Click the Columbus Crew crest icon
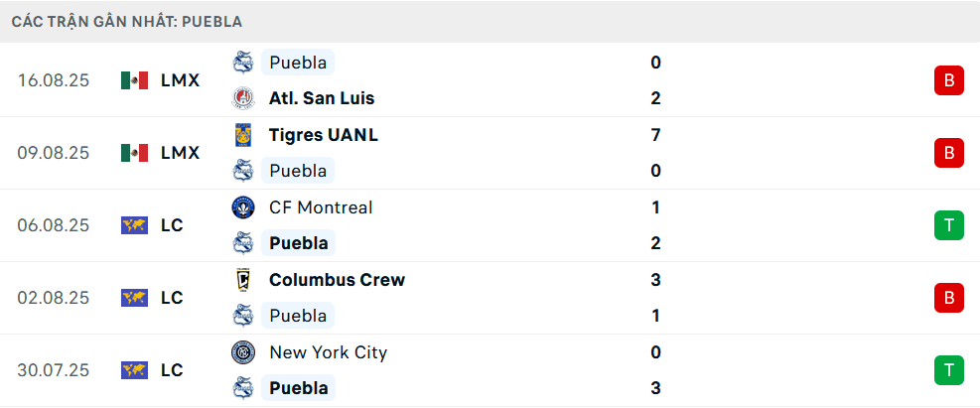The height and width of the screenshot is (408, 980). click(243, 280)
